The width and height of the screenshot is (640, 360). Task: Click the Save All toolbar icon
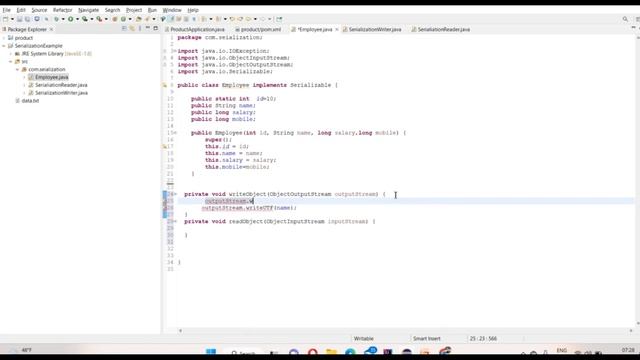point(27,19)
